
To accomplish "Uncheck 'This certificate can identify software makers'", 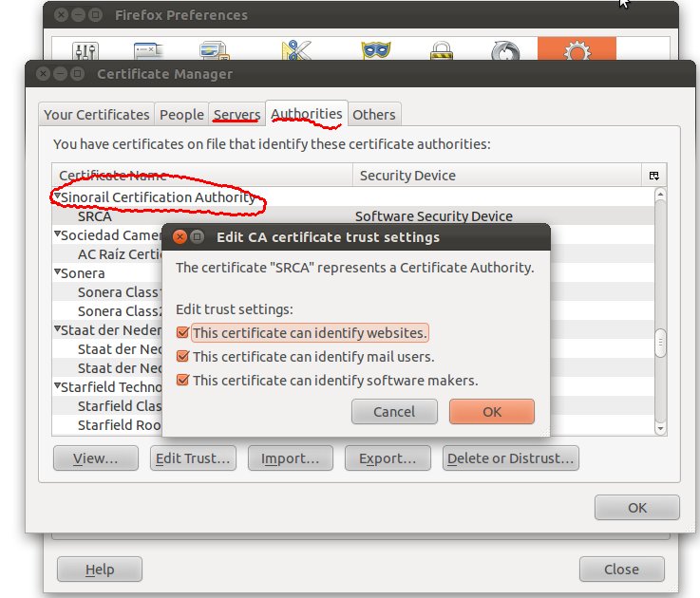I will pyautogui.click(x=182, y=380).
